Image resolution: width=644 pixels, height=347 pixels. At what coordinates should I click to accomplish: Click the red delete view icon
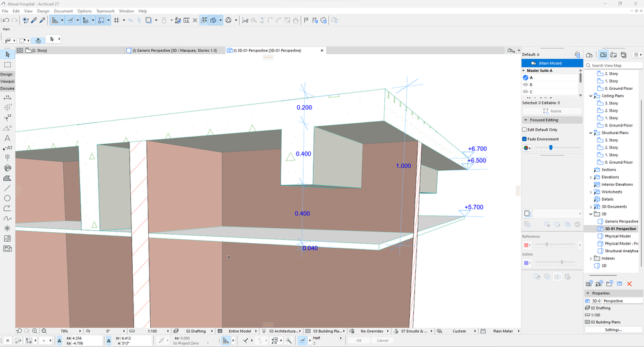coord(630,284)
